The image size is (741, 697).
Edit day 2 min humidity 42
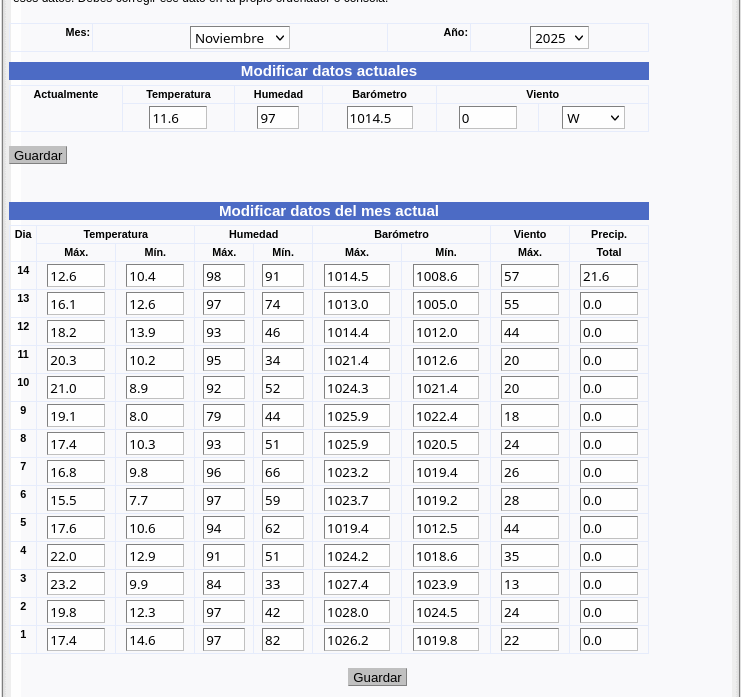pos(283,611)
